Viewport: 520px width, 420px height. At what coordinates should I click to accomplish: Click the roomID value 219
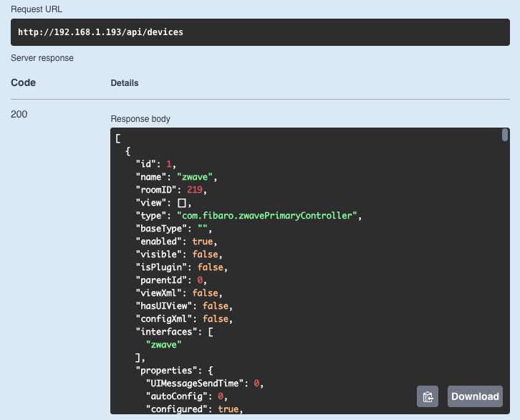tap(195, 190)
